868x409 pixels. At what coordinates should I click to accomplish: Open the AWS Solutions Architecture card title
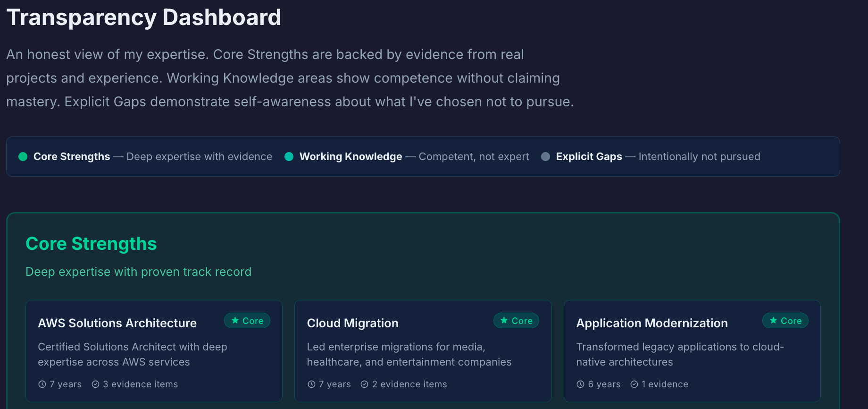[x=117, y=323]
